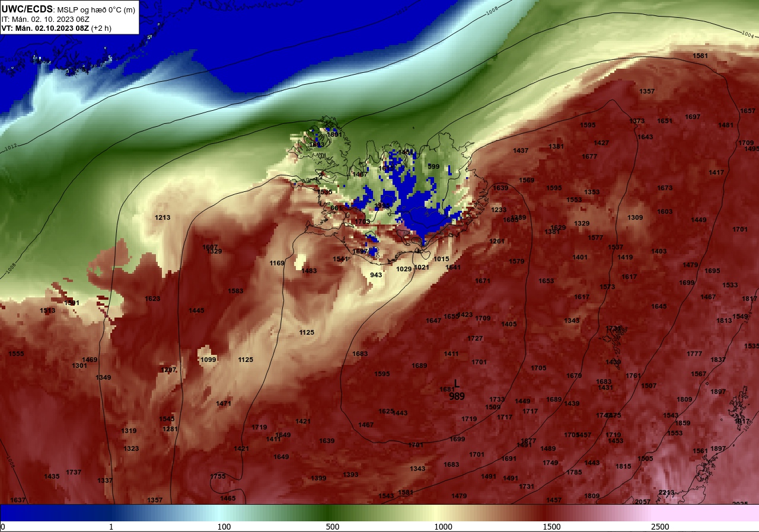This screenshot has width=759, height=532.
Task: Click the 1481 height value
Action: (x=726, y=125)
